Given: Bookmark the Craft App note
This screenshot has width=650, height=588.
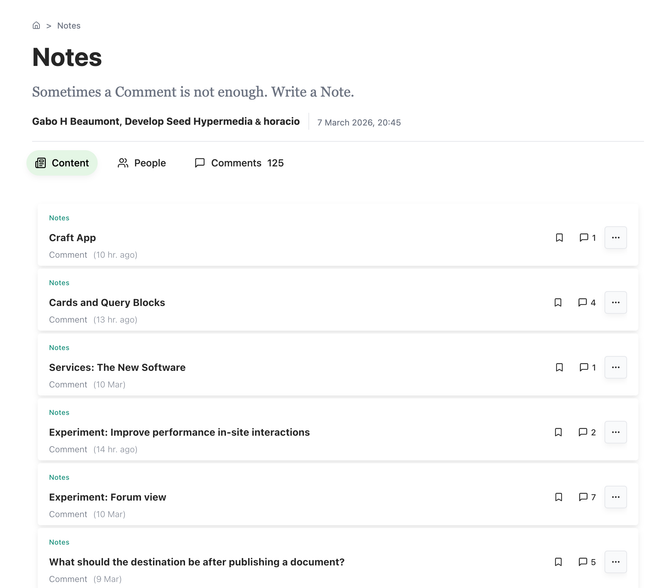Looking at the screenshot, I should 559,238.
